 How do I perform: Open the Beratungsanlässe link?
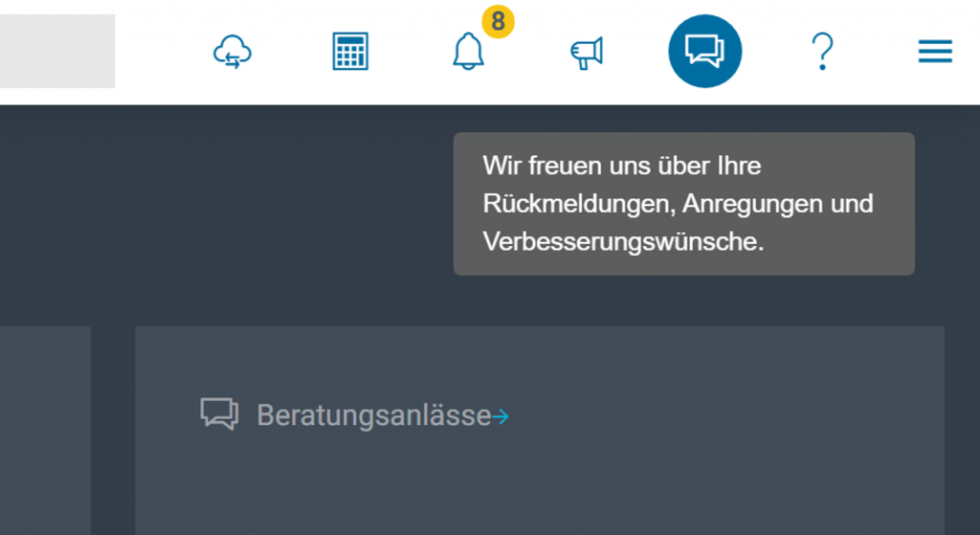click(374, 415)
